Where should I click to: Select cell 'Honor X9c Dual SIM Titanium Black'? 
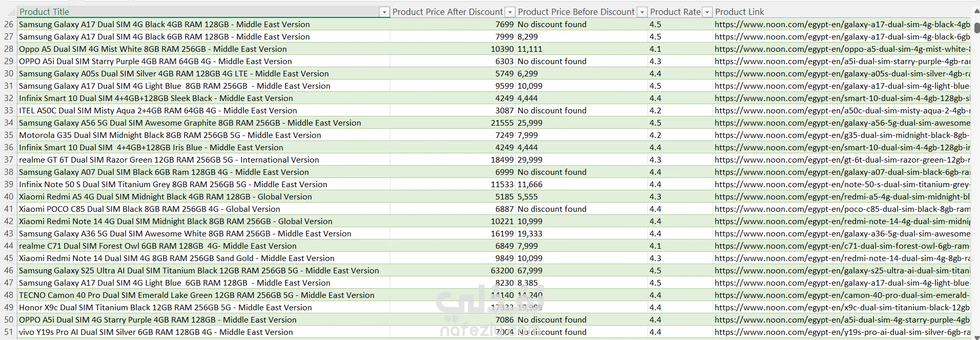point(204,307)
